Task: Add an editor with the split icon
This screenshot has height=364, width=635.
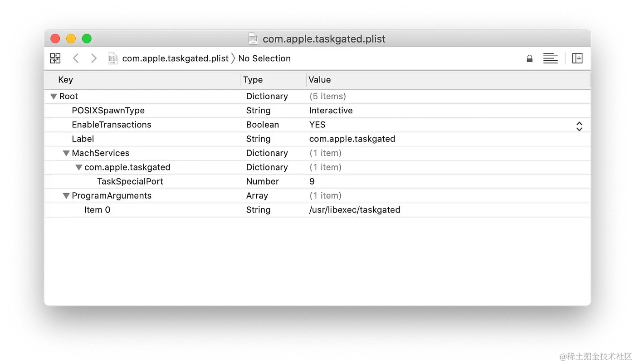Action: [577, 58]
